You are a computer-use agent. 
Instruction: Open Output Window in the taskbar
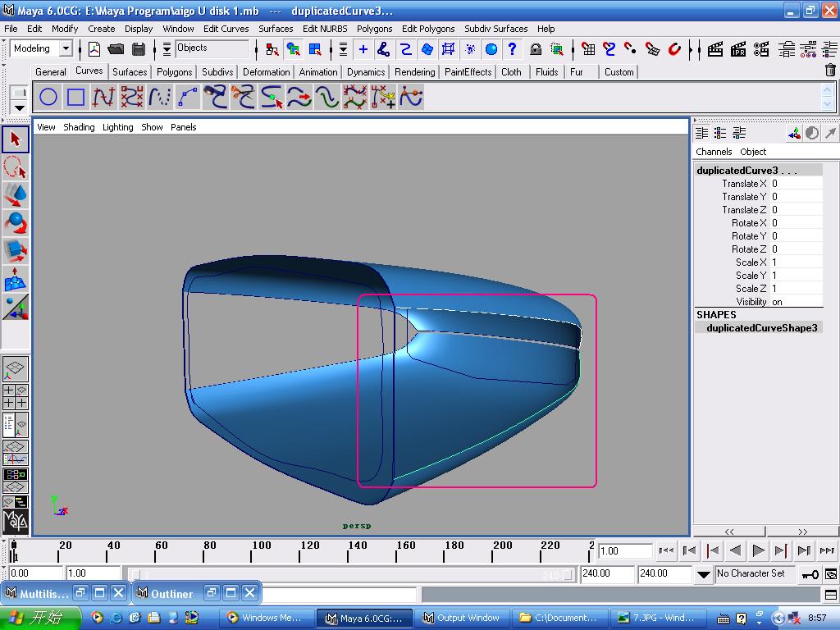(461, 618)
